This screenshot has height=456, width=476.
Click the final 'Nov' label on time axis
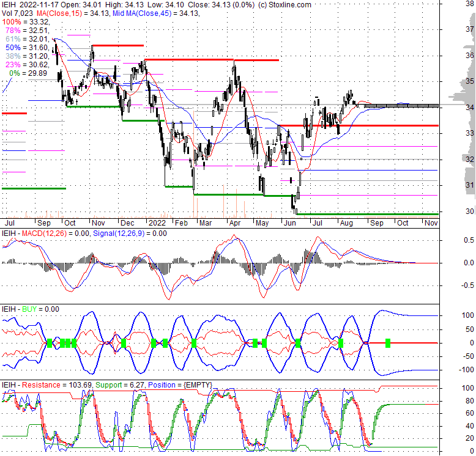coord(431,223)
